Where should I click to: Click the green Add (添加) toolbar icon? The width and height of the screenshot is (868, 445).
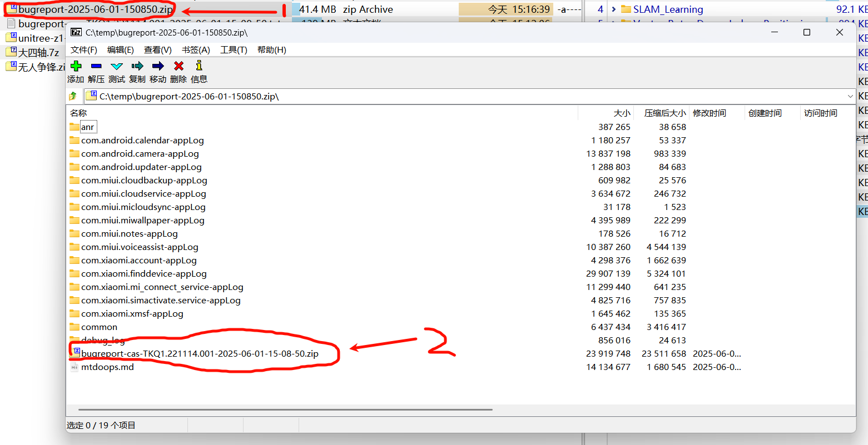(x=76, y=66)
